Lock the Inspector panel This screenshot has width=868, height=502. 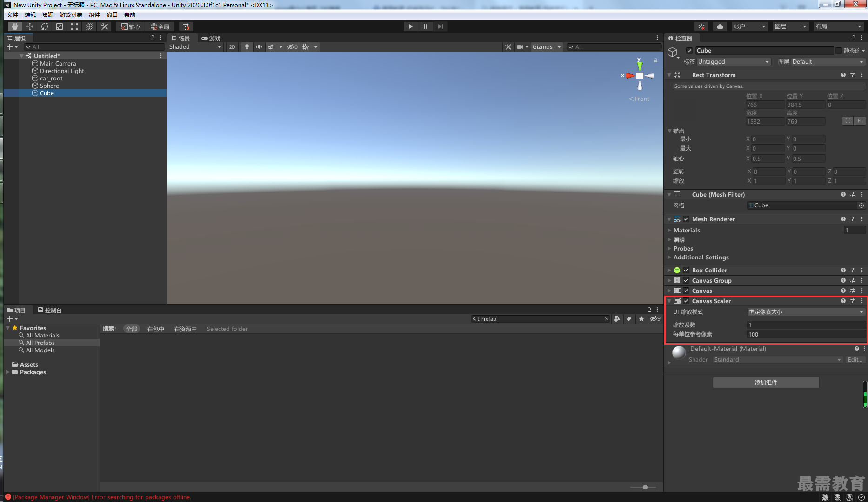coord(854,38)
